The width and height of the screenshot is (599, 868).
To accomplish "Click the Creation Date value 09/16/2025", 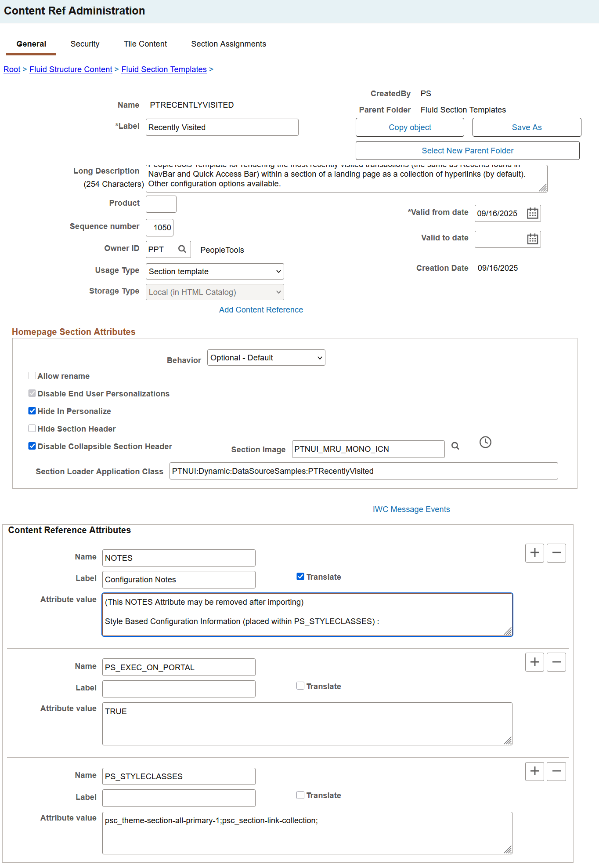I will 498,268.
